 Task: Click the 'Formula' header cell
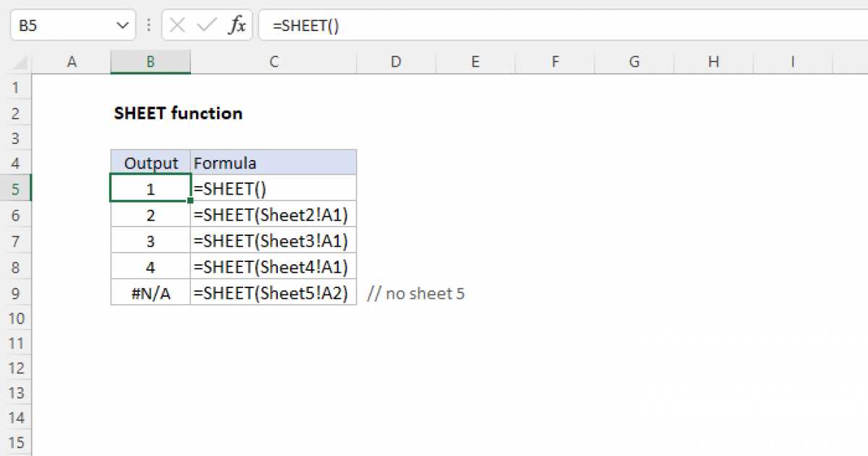click(273, 163)
